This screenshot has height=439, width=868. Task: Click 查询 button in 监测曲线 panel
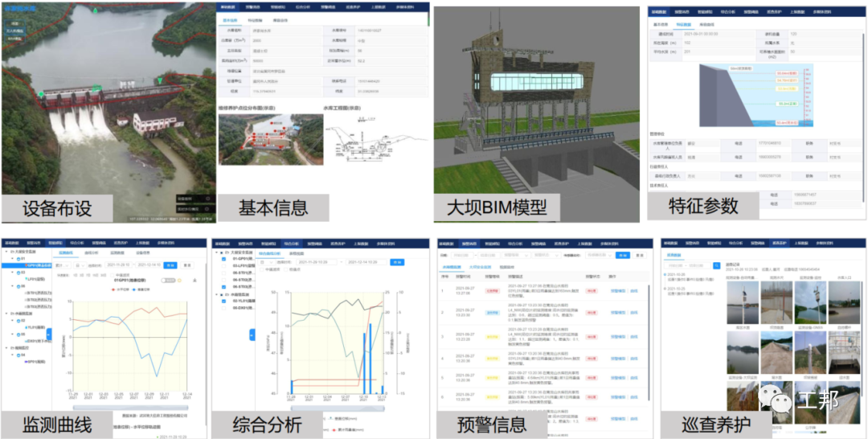(x=170, y=265)
